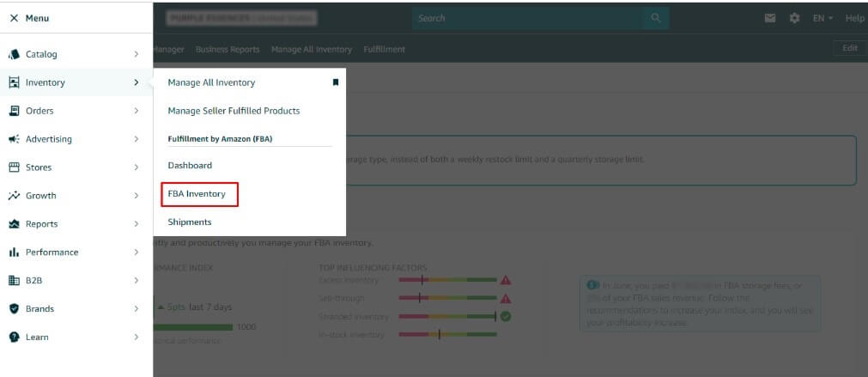Open the settings gear icon
The width and height of the screenshot is (868, 377).
coord(794,18)
